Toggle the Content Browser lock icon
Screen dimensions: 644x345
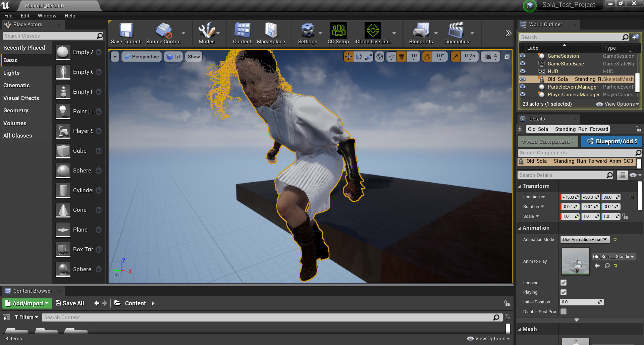click(x=507, y=303)
